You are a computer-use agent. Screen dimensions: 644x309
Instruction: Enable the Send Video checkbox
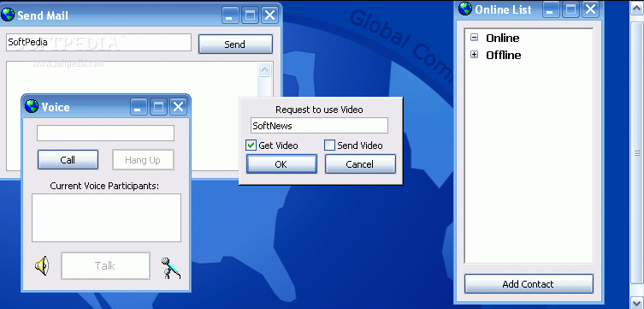point(329,146)
